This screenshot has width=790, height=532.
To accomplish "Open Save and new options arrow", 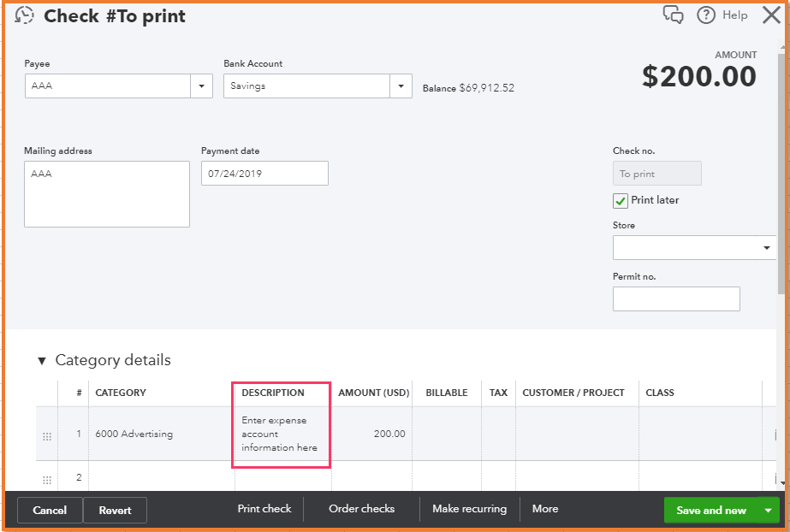I will (768, 511).
